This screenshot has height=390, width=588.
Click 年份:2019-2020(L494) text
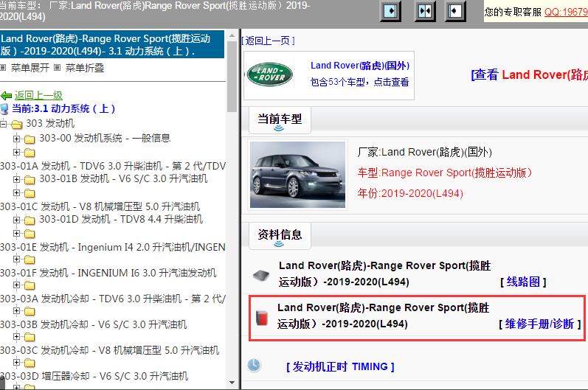click(410, 193)
